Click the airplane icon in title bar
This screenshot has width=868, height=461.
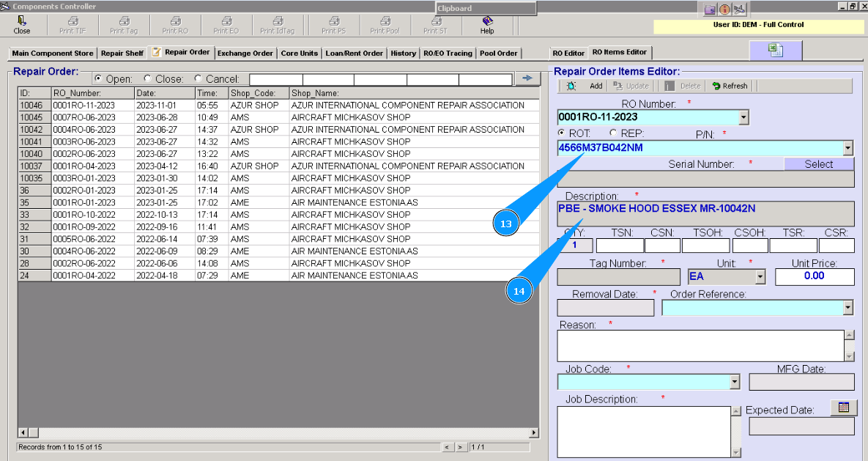[739, 10]
